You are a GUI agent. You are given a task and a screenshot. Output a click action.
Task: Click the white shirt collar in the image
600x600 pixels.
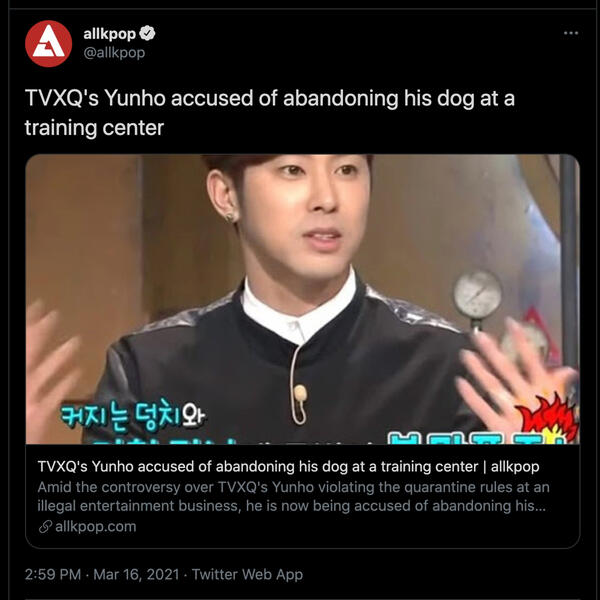point(299,309)
